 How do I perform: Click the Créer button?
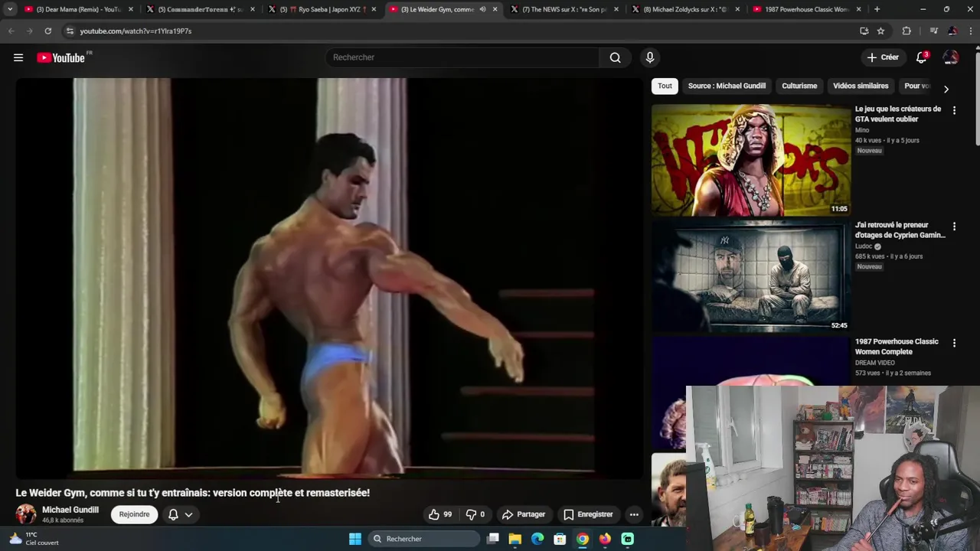(x=883, y=57)
